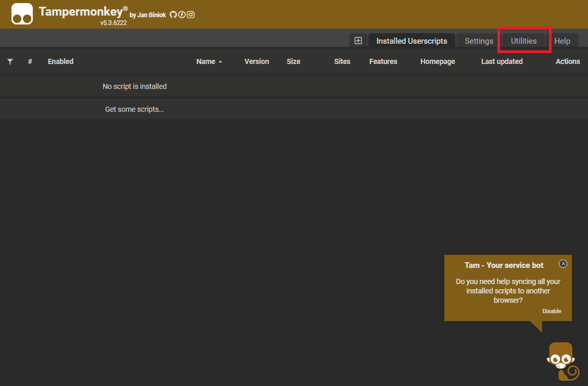588x386 pixels.
Task: Click the Tampermonkey logo icon
Action: point(22,15)
